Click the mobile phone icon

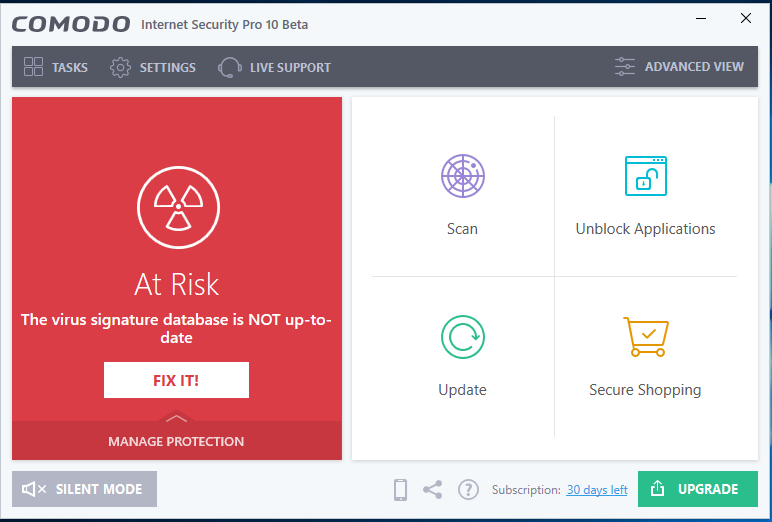(400, 489)
